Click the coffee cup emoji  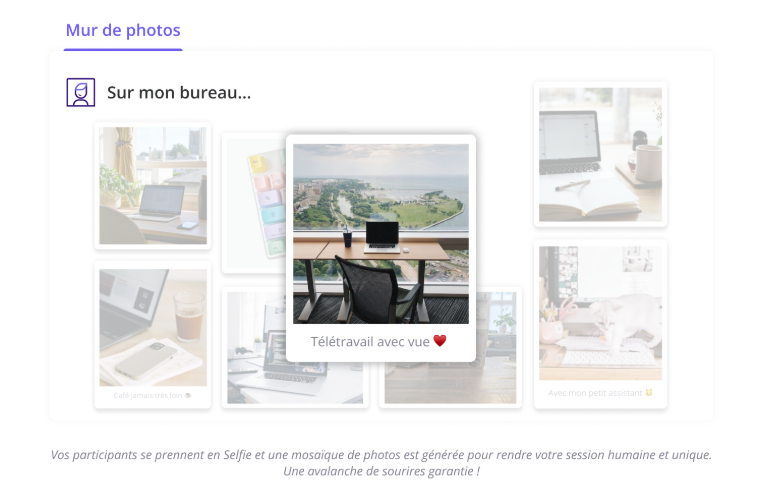pyautogui.click(x=188, y=396)
